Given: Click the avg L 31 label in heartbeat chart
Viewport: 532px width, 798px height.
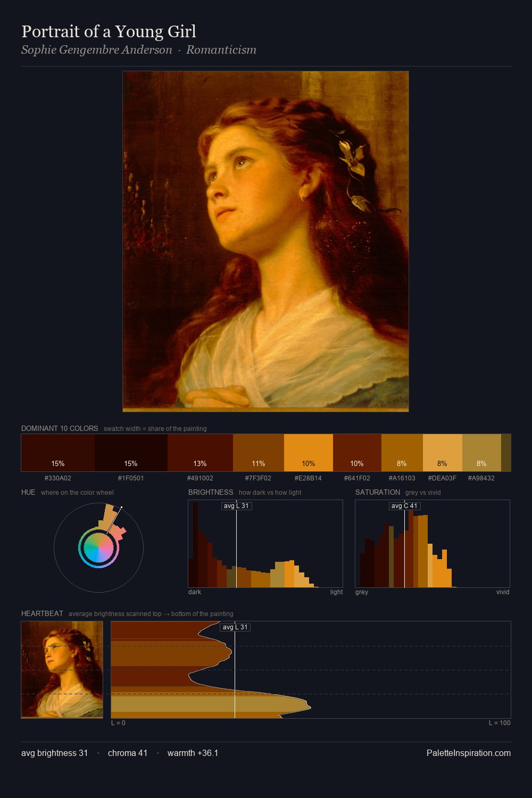Looking at the screenshot, I should [235, 627].
